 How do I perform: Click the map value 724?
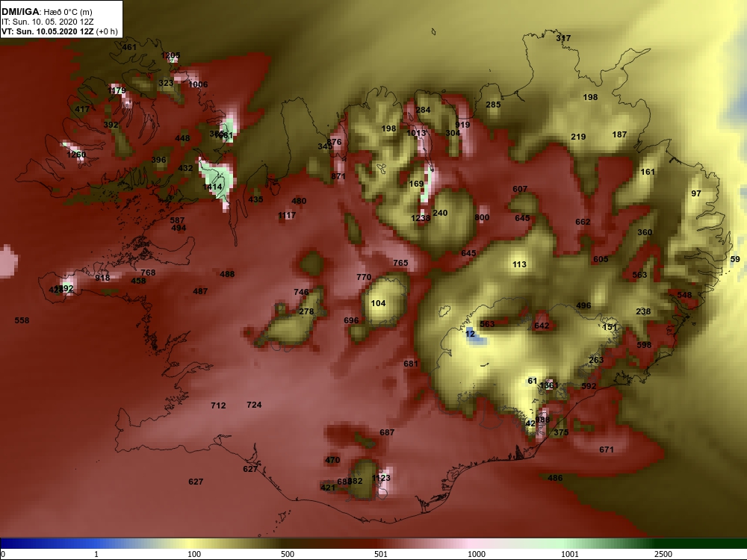[254, 405]
